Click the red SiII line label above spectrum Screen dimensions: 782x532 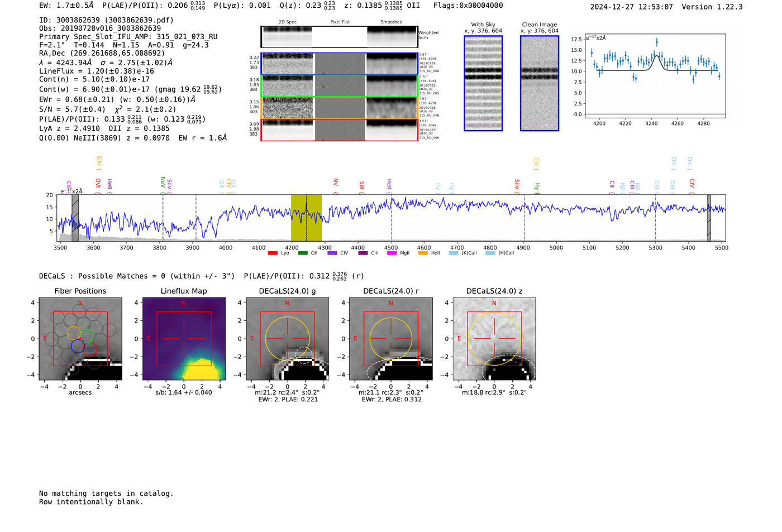click(362, 186)
